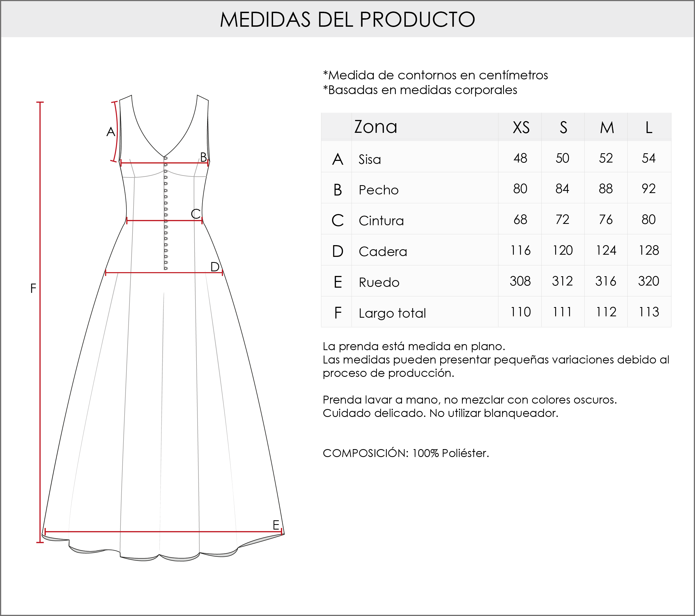Select the L size column header

[x=649, y=128]
